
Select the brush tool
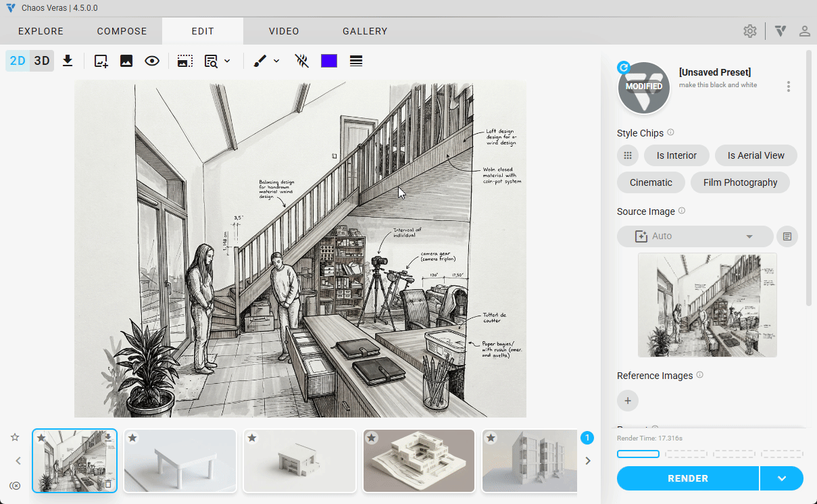pyautogui.click(x=260, y=61)
